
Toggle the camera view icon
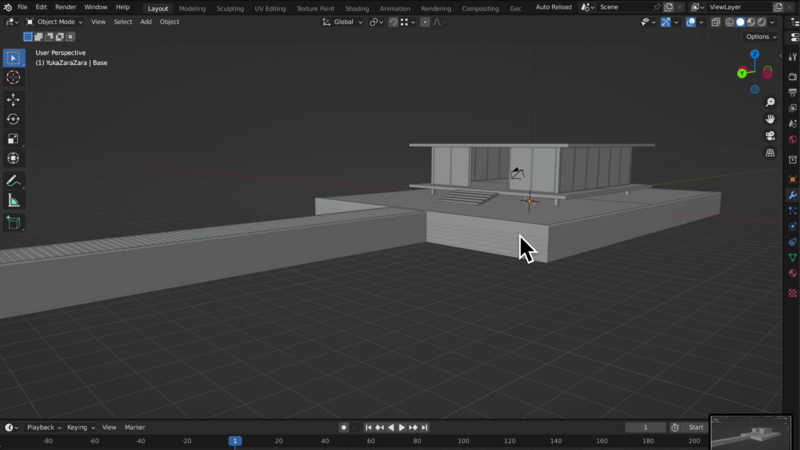coord(770,136)
